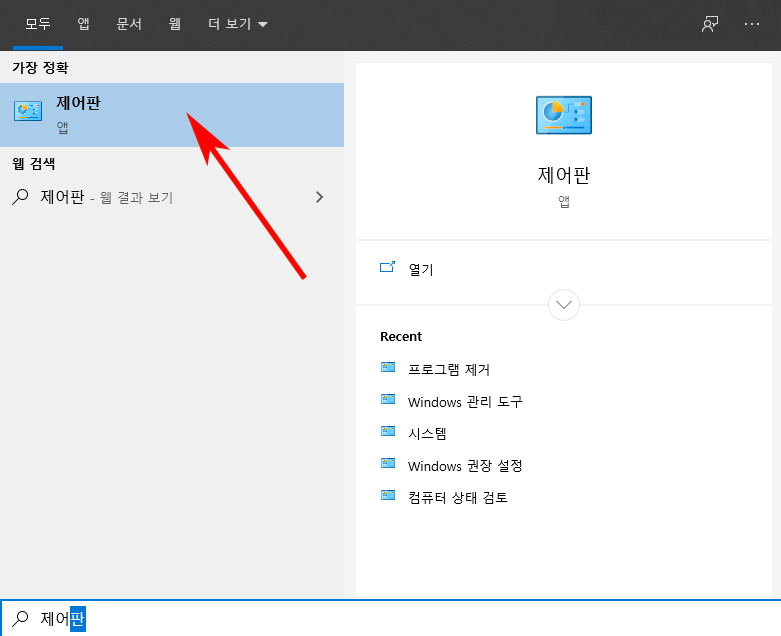Open the 제어판 best match result
Image resolution: width=781 pixels, height=636 pixels.
pos(172,115)
